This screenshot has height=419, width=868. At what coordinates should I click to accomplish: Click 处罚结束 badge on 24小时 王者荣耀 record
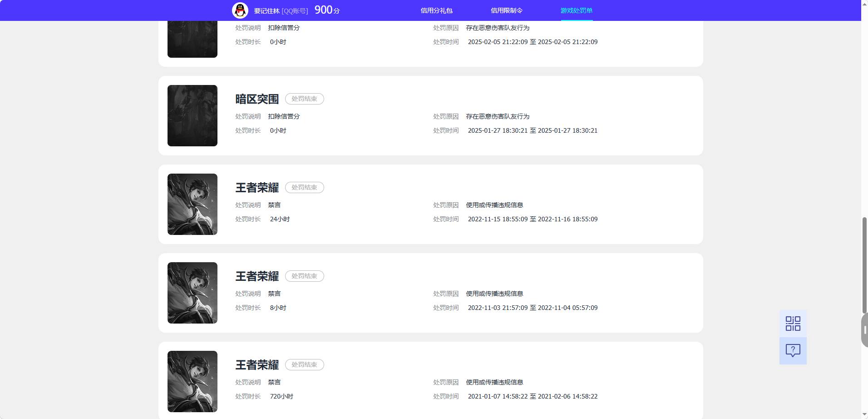[x=304, y=187]
